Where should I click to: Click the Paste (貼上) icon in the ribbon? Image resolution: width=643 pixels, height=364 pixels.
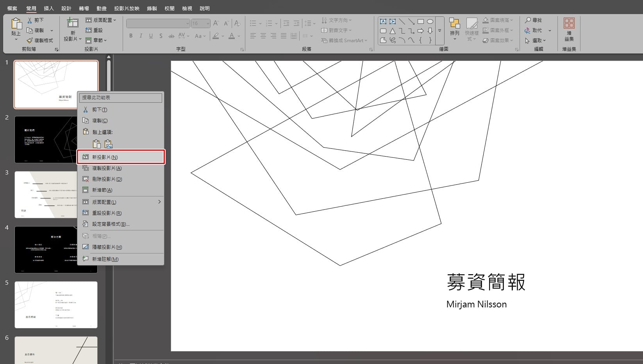tap(16, 24)
